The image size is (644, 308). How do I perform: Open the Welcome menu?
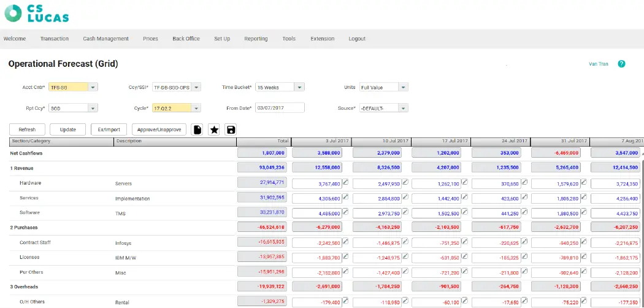point(14,39)
